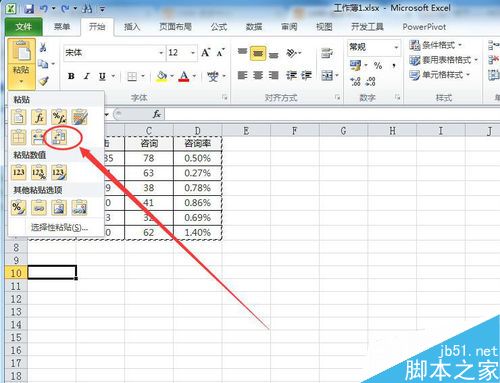Apply the fill color bucket

pos(162,76)
